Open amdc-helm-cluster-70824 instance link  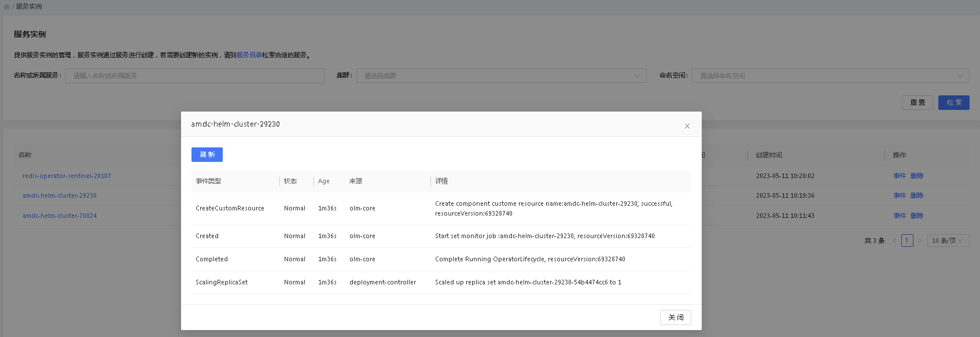[x=60, y=216]
